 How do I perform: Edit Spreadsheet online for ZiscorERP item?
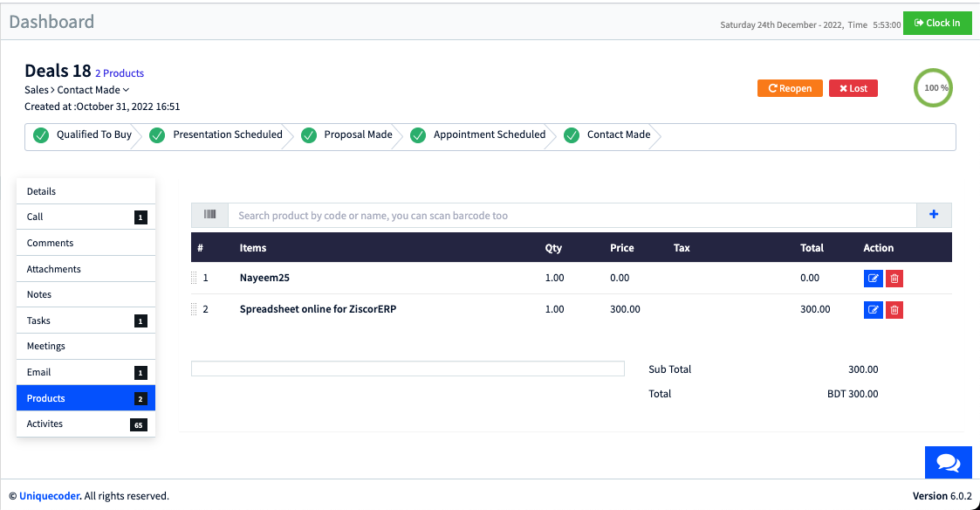pos(873,310)
